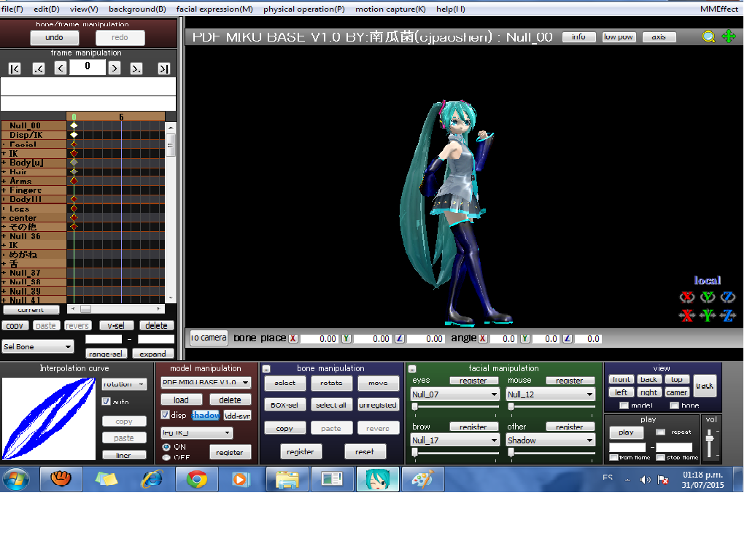Collapse the bone manipulation panel
This screenshot has height=560, width=747.
click(267, 369)
